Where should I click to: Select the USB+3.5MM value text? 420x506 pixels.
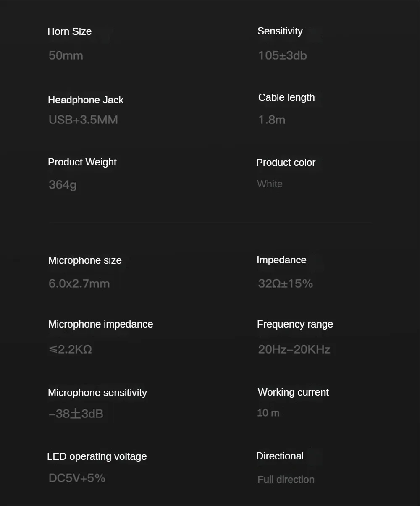83,120
